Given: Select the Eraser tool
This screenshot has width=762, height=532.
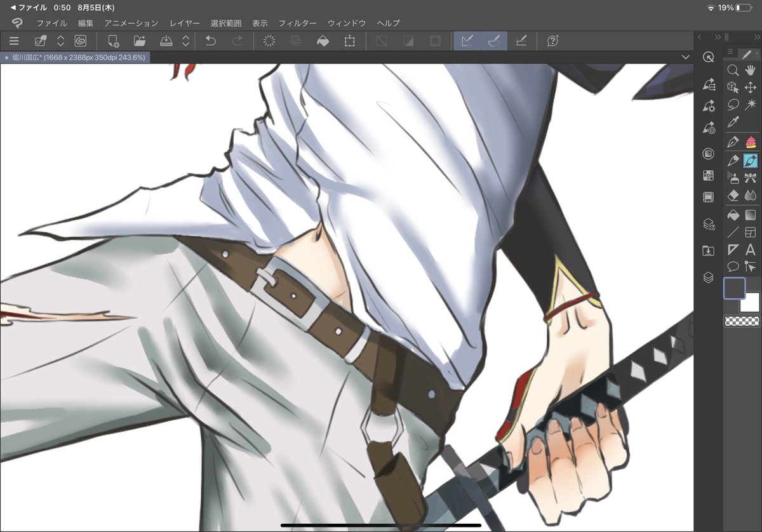Looking at the screenshot, I should tap(733, 196).
